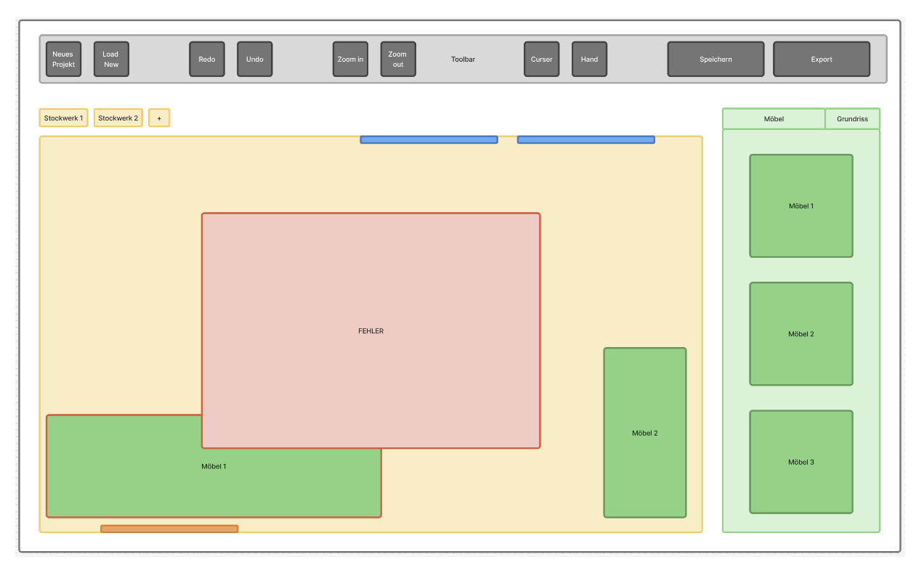Activate the Hand tool
The image size is (924, 578).
click(x=589, y=59)
